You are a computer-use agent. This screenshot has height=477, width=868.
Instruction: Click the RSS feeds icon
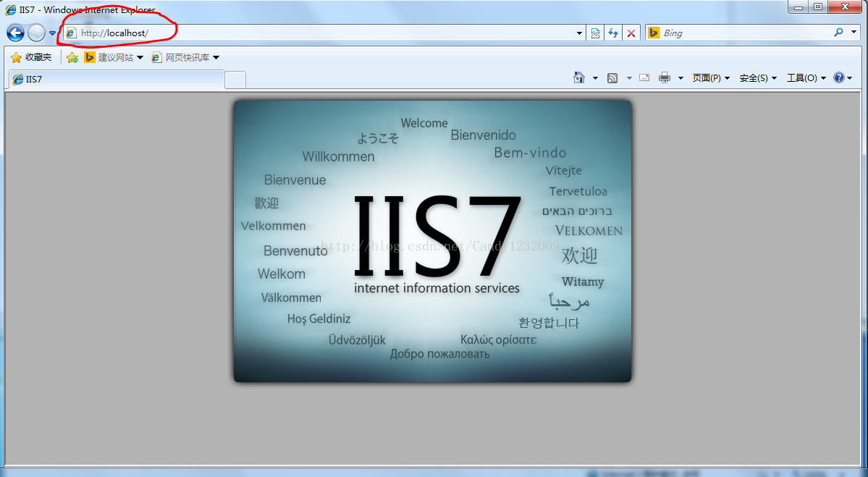point(612,78)
